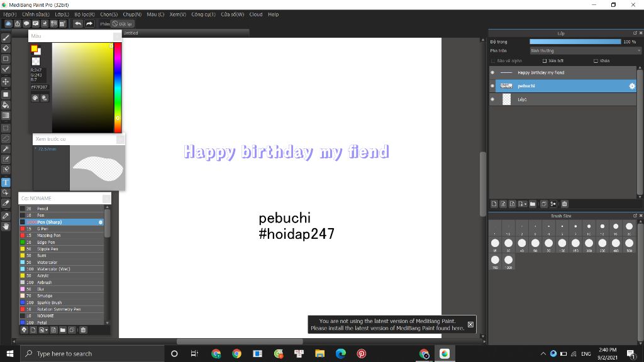Click the Đặt lại reset button
Viewport: 644px width, 362px height.
[x=123, y=24]
